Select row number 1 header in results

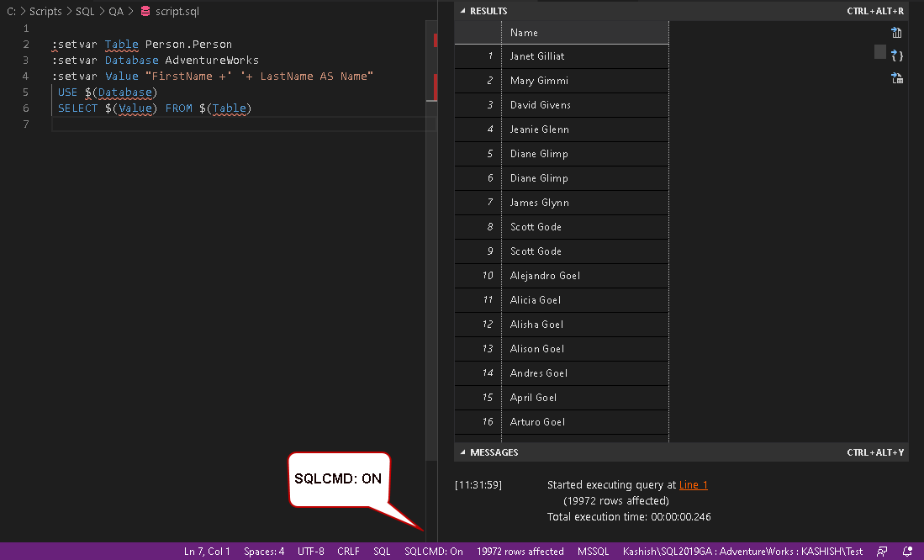[478, 56]
